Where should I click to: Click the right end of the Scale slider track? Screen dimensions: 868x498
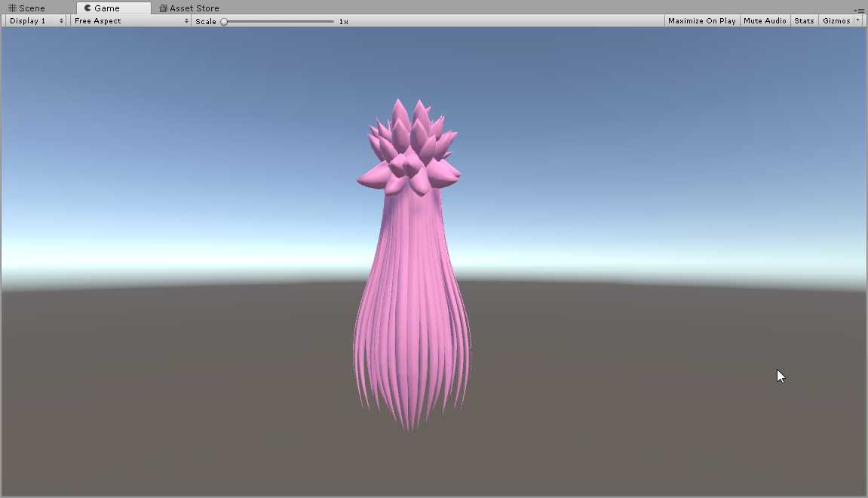332,22
